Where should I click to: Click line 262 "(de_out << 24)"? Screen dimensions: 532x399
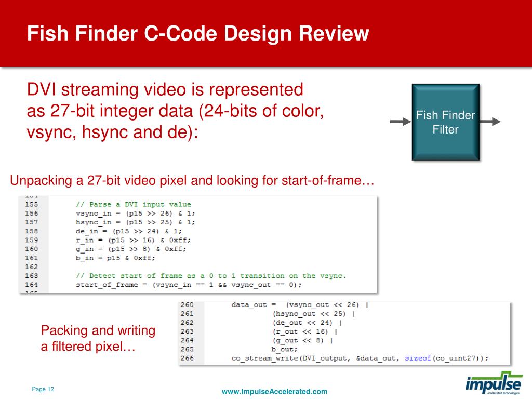coord(307,323)
